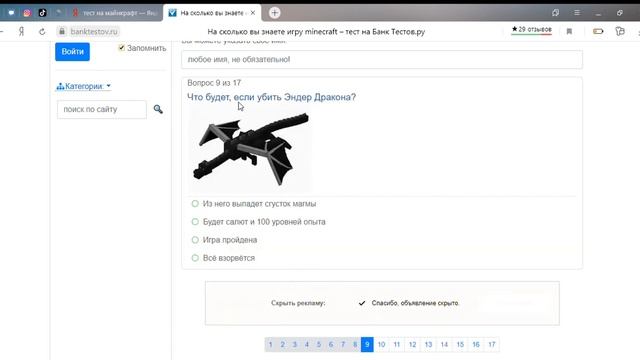Image resolution: width=640 pixels, height=360 pixels.
Task: Click the lock site security icon
Action: click(62, 31)
